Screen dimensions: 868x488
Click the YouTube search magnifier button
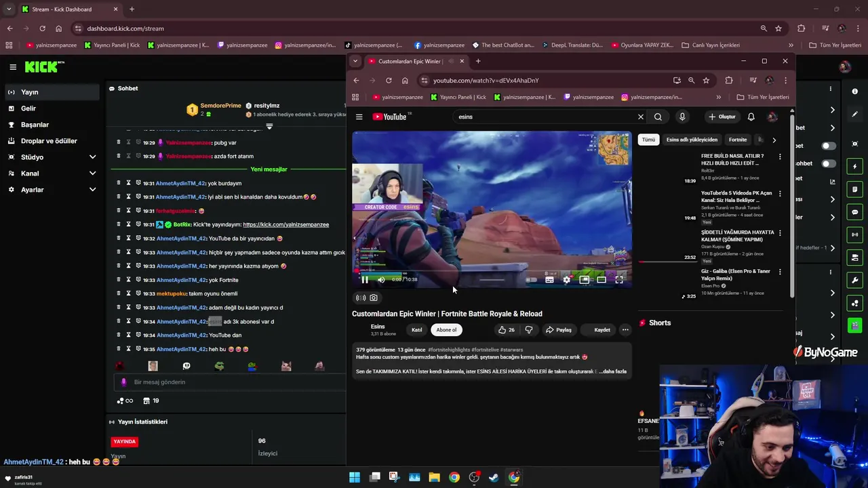658,117
